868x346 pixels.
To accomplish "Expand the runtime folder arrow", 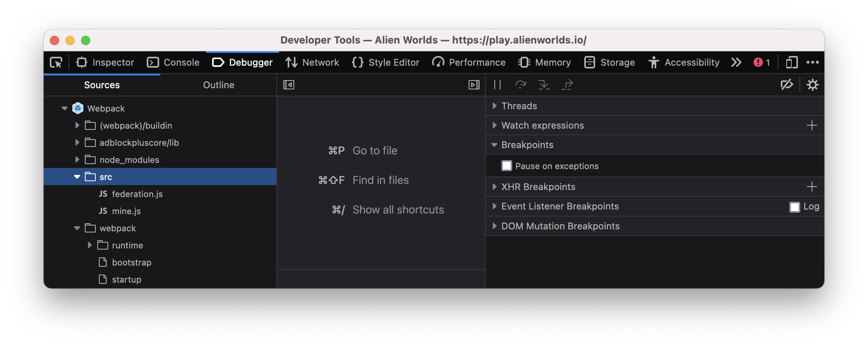I will [90, 245].
